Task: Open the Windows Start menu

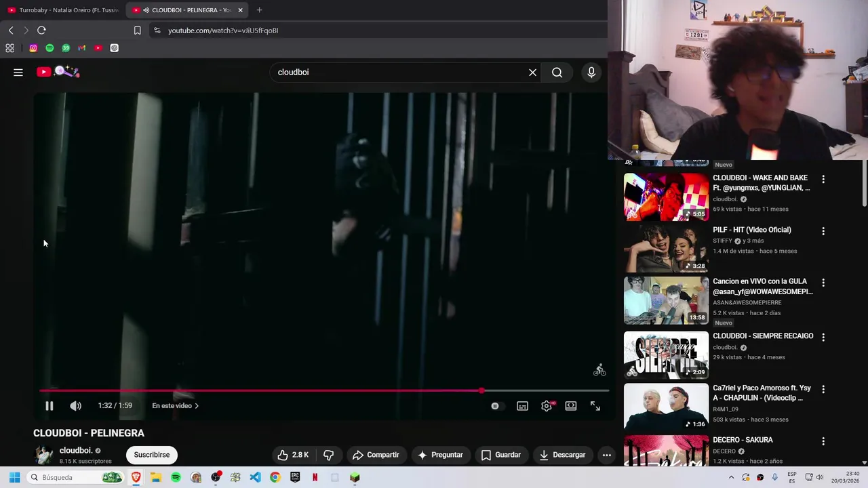Action: pos(14,477)
